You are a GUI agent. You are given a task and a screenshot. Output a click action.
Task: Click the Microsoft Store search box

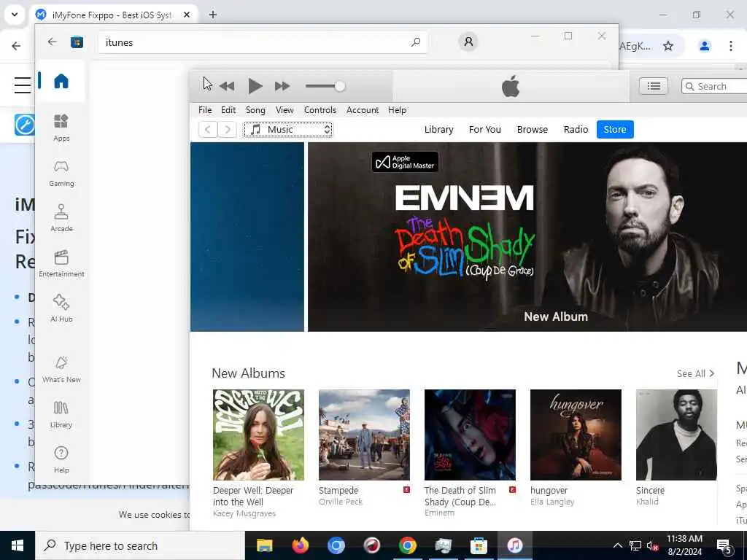263,42
